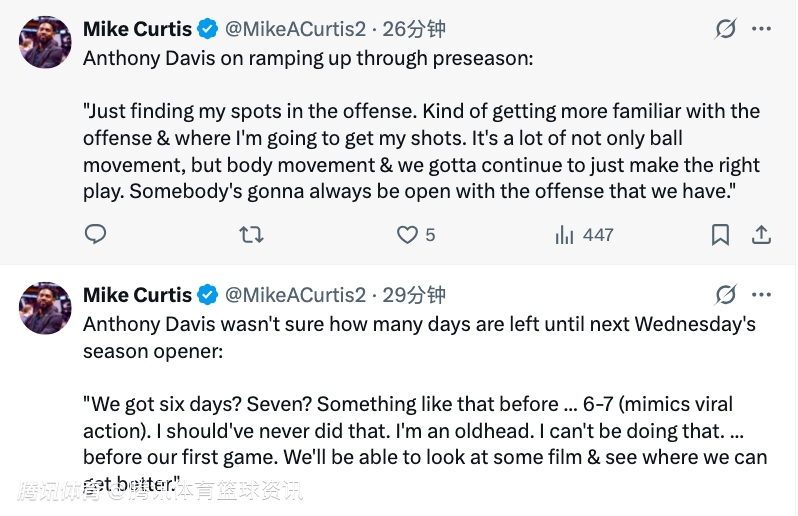Open more options on the 29-minute-old tweet
Screen dimensions: 798x516
click(762, 295)
